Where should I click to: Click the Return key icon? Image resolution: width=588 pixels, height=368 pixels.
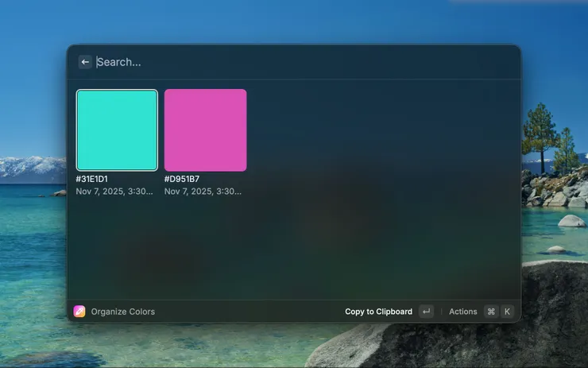click(427, 312)
